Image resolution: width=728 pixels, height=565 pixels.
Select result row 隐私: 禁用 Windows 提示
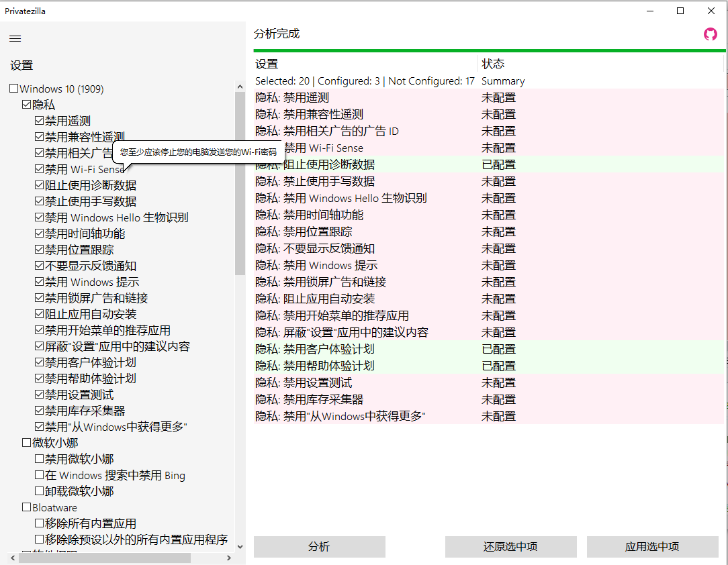(489, 265)
